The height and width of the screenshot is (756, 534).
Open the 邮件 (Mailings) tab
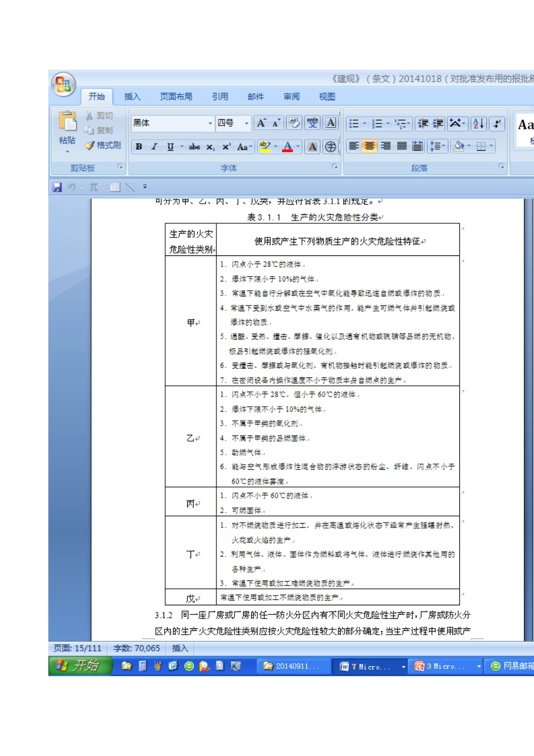pos(256,97)
